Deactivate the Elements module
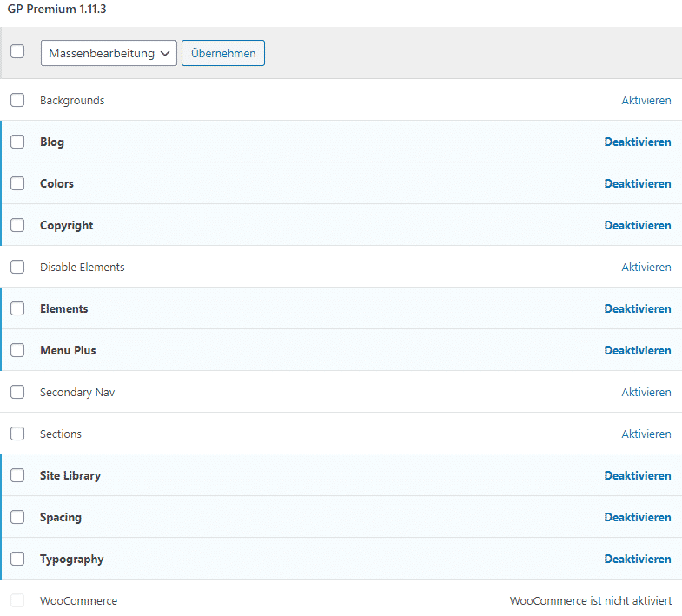This screenshot has width=682, height=616. click(638, 309)
